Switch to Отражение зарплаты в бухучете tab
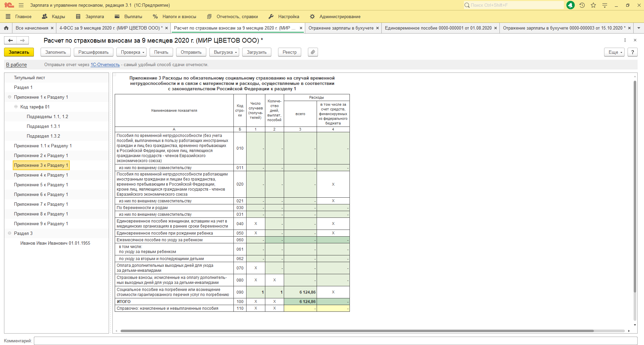 click(341, 28)
